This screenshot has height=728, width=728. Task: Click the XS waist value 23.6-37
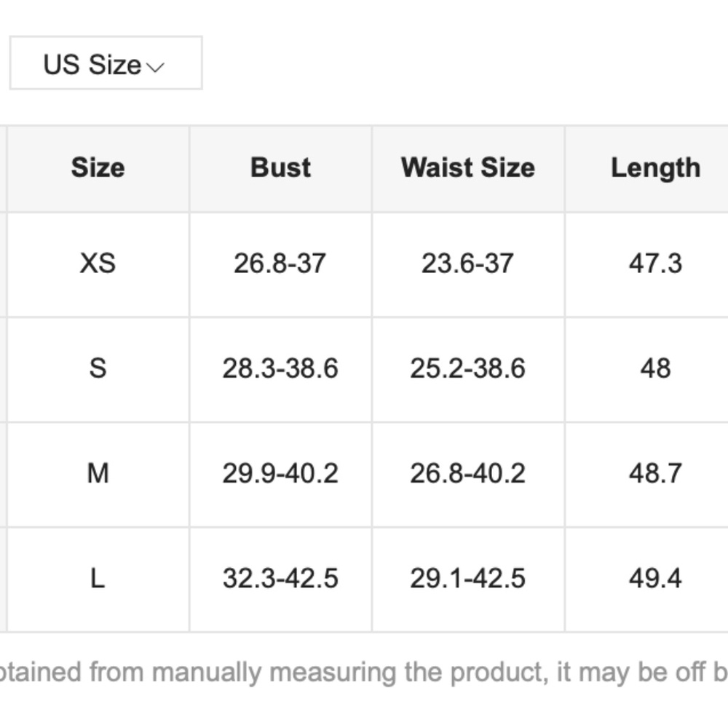click(467, 264)
